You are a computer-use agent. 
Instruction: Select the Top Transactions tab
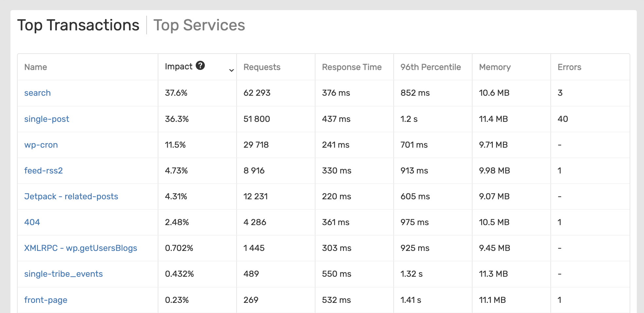coord(79,25)
